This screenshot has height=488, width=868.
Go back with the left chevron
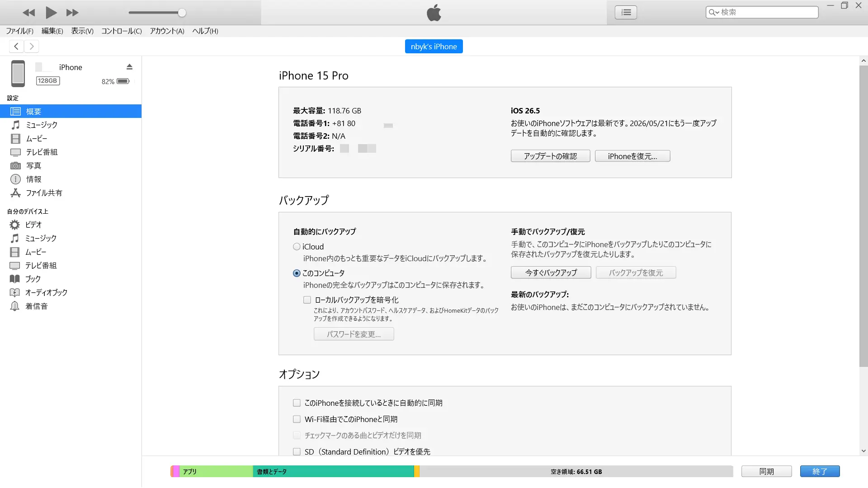pos(16,46)
